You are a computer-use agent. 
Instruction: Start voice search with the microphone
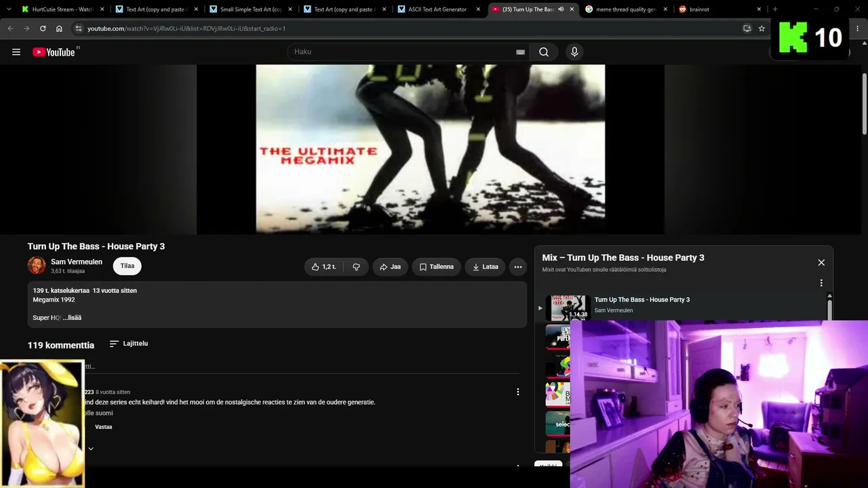coord(574,52)
